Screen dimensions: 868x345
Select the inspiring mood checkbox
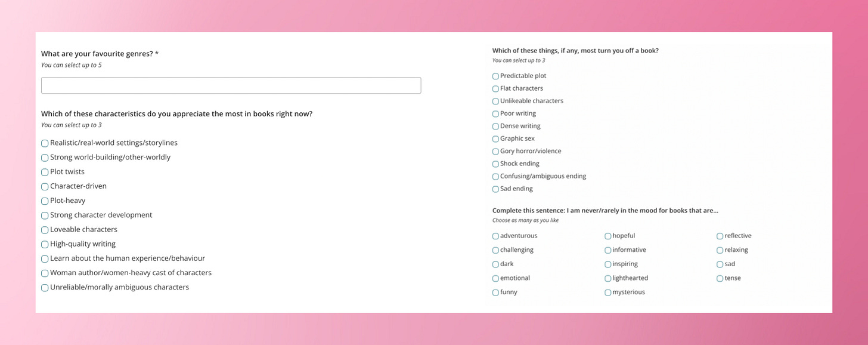(x=607, y=264)
